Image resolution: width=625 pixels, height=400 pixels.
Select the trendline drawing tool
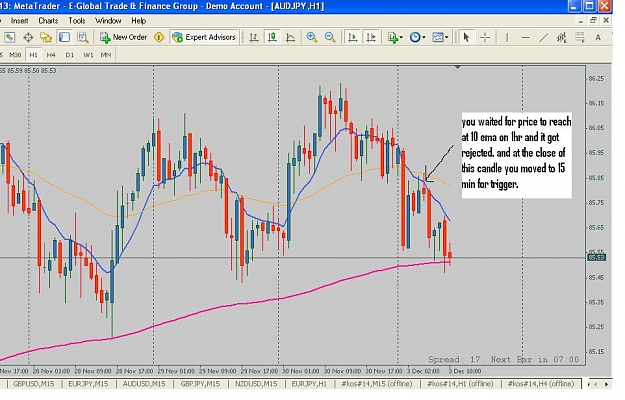pos(543,37)
